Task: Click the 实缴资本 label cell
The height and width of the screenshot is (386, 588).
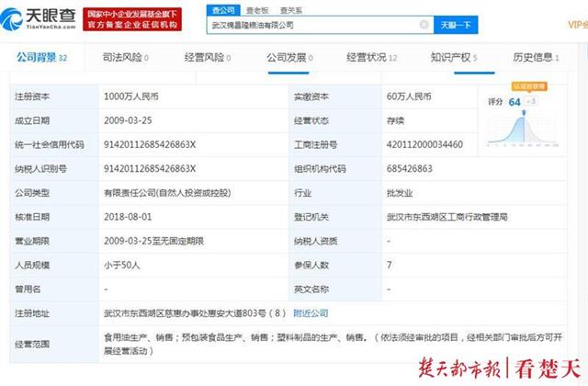Action: pyautogui.click(x=334, y=96)
